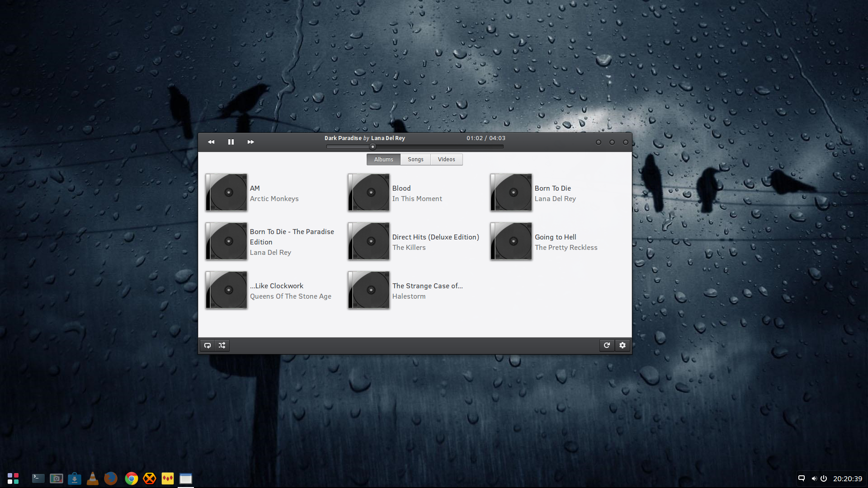Skip back to the previous track
The height and width of the screenshot is (488, 868).
click(x=211, y=142)
